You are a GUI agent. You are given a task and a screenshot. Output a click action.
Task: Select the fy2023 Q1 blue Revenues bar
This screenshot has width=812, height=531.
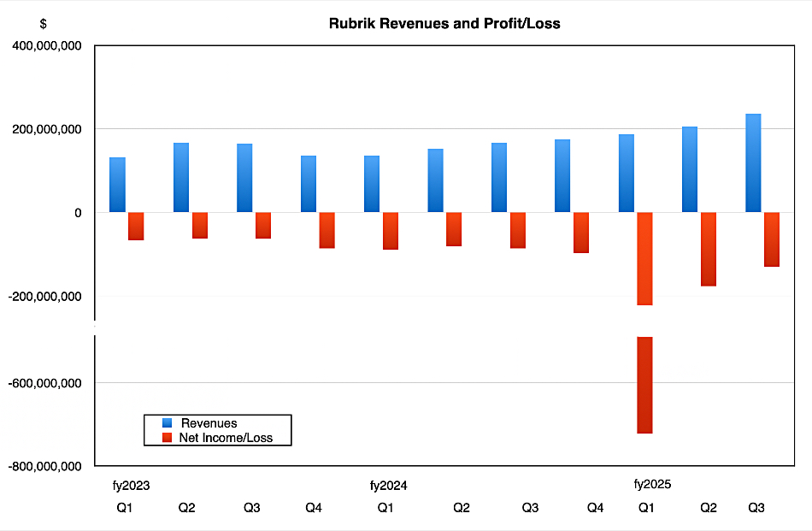pyautogui.click(x=118, y=185)
